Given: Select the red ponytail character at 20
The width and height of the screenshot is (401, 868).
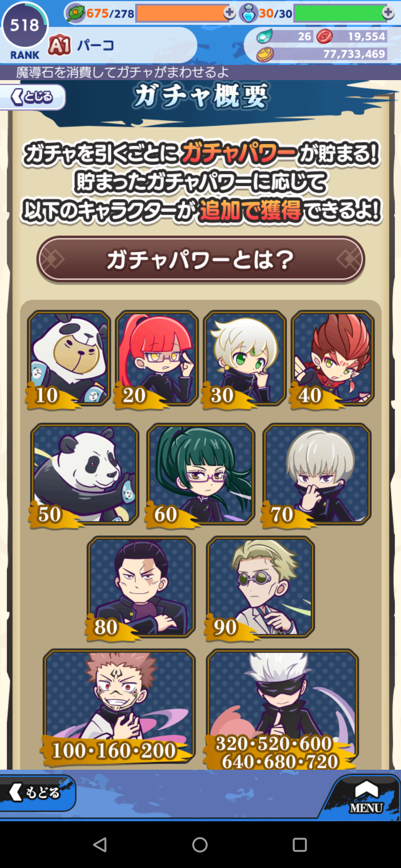Looking at the screenshot, I should [x=156, y=359].
